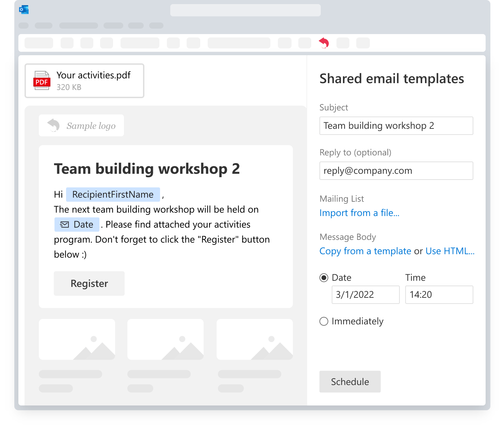Click the red reply arrow toolbar icon
Screen dimensions: 504x430
[324, 43]
